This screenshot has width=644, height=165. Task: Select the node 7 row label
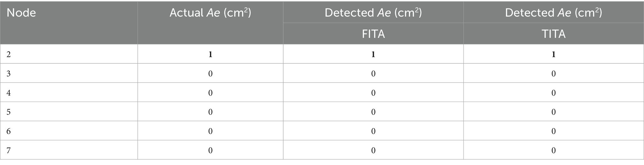pos(9,151)
